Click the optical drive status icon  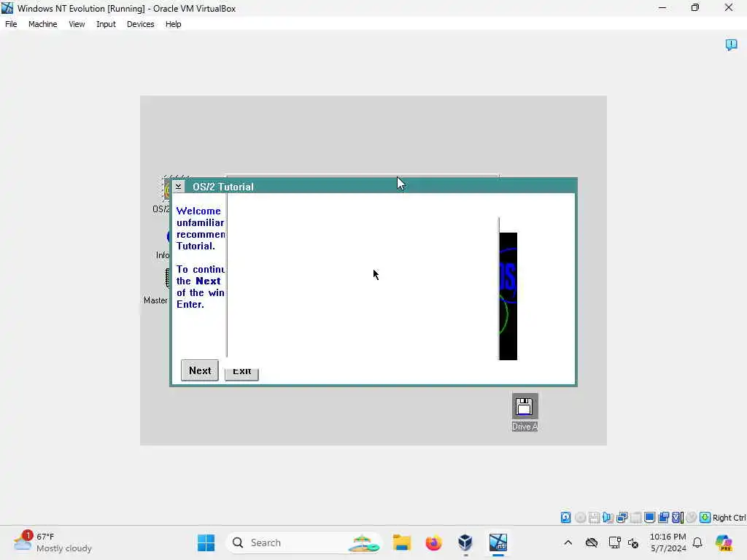click(x=580, y=518)
